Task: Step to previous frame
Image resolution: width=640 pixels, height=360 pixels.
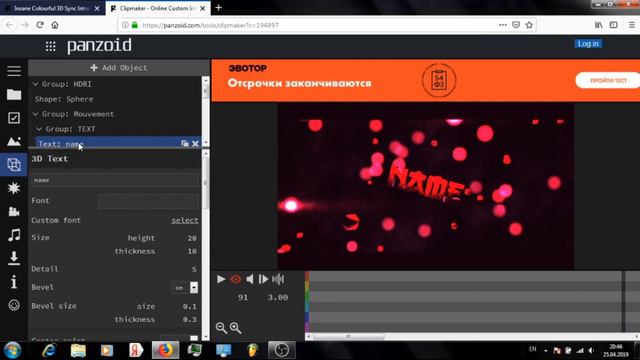Action: coord(249,279)
